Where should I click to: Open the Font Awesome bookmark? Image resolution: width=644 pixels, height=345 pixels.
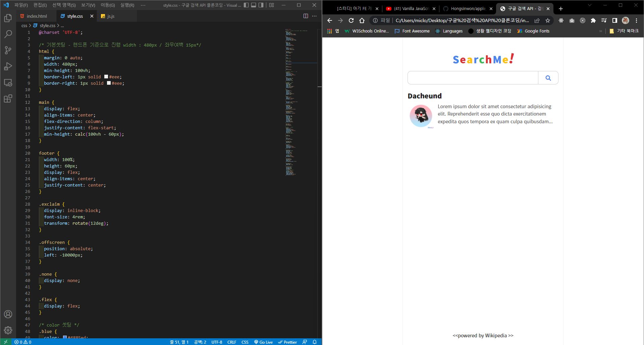click(x=412, y=31)
